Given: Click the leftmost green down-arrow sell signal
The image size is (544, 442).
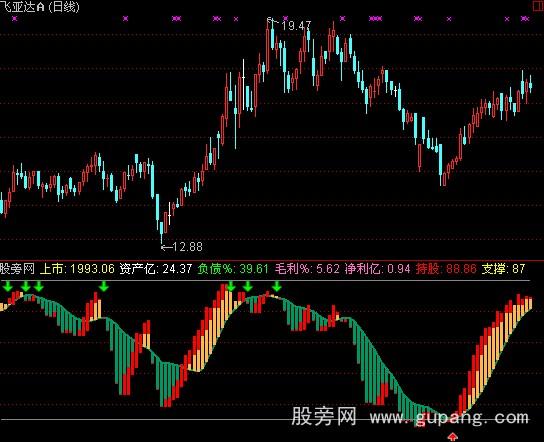Looking at the screenshot, I should [x=8, y=287].
